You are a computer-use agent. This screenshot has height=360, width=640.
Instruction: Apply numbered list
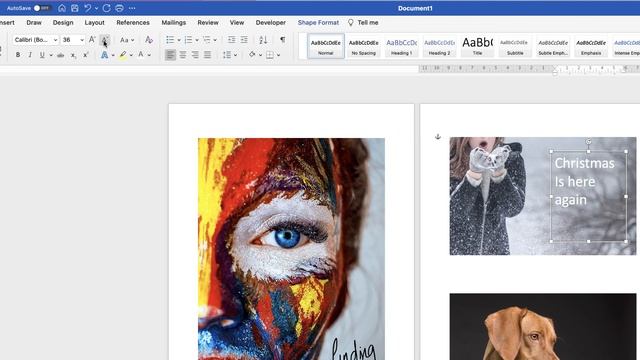tap(188, 40)
